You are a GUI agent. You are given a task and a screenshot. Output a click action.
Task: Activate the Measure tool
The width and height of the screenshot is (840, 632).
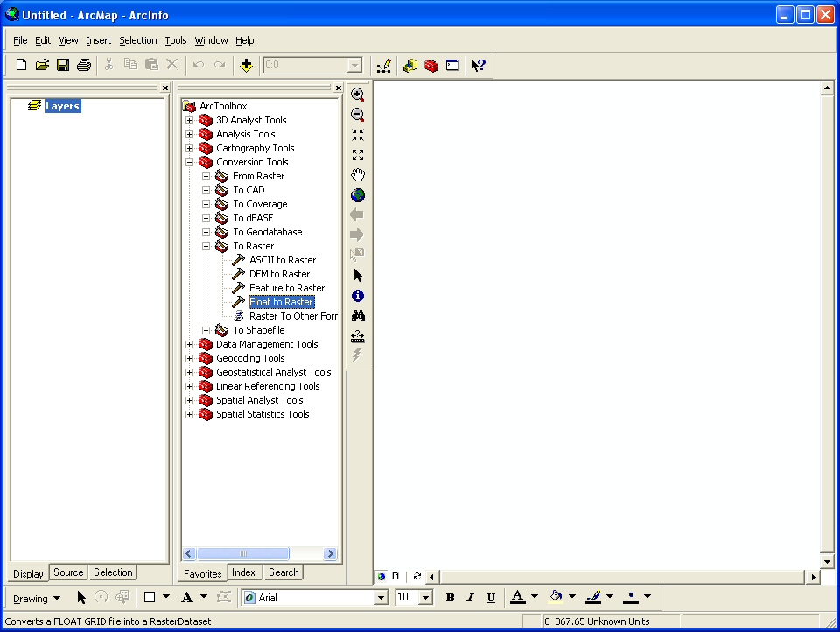(358, 336)
